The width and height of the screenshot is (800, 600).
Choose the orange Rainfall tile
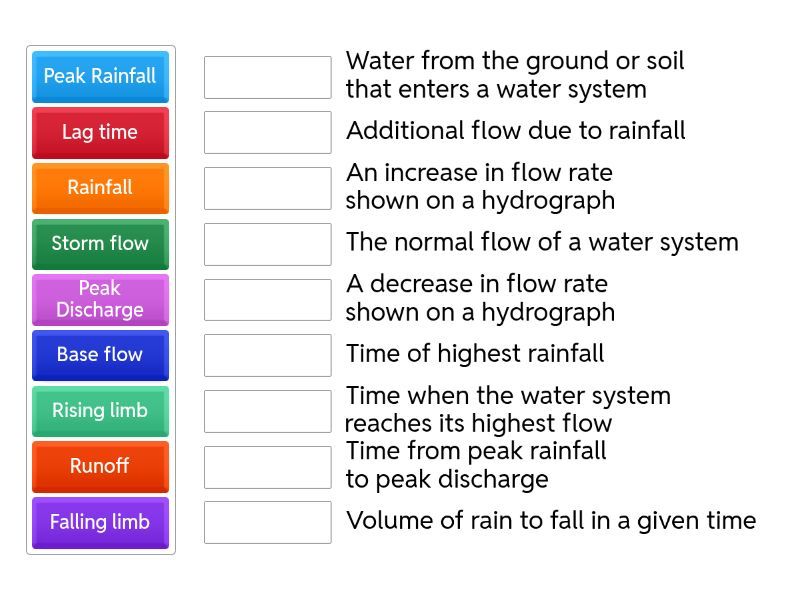100,188
